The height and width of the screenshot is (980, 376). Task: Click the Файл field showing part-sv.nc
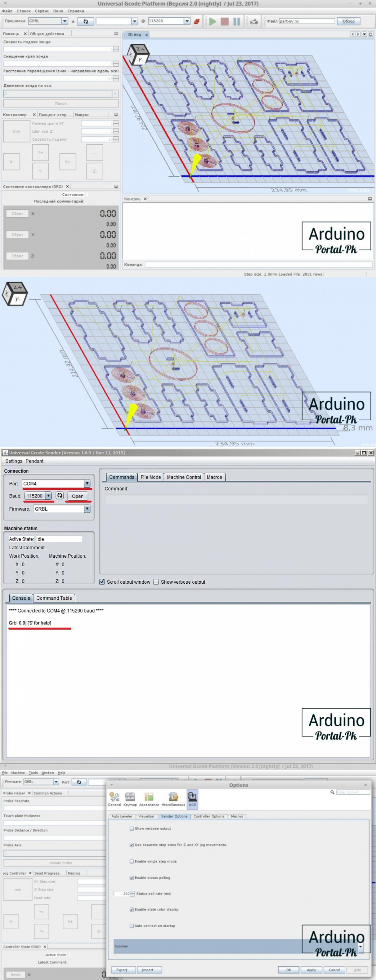(x=307, y=21)
